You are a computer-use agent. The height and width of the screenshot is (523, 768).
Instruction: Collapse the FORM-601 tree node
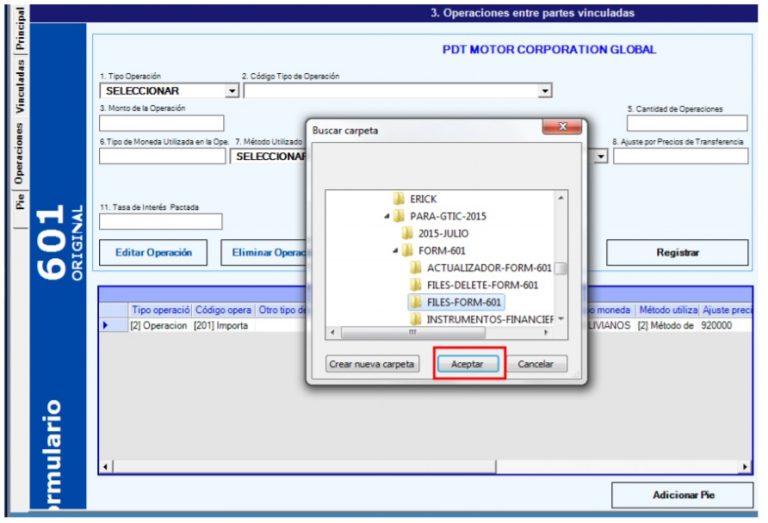(x=394, y=250)
